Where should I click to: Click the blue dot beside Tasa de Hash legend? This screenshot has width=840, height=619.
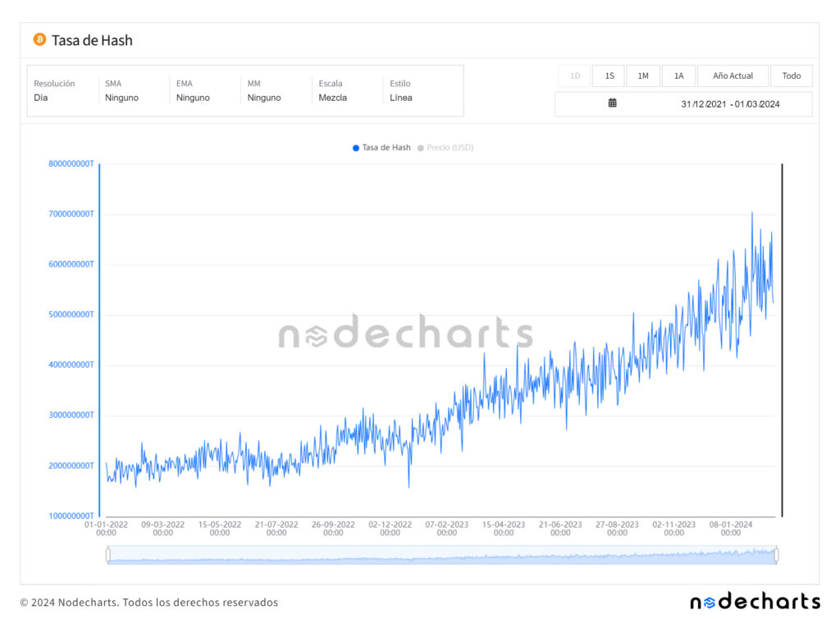click(354, 148)
